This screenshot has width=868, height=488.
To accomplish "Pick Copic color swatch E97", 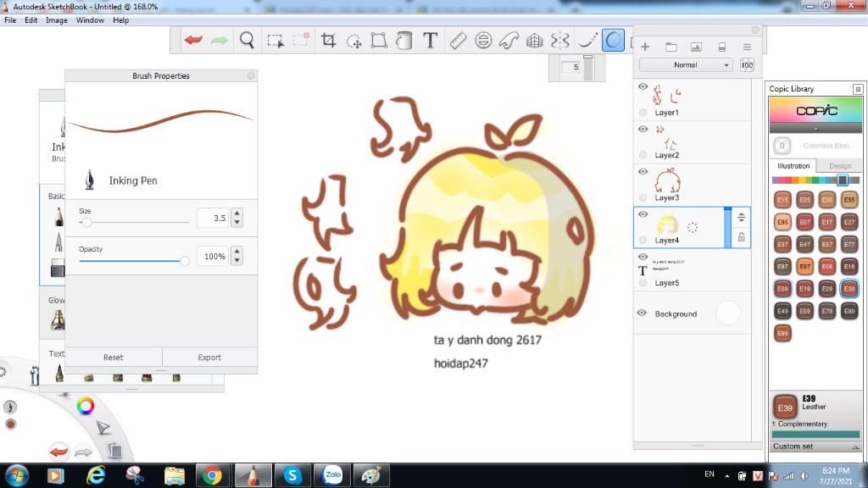I will point(804,266).
